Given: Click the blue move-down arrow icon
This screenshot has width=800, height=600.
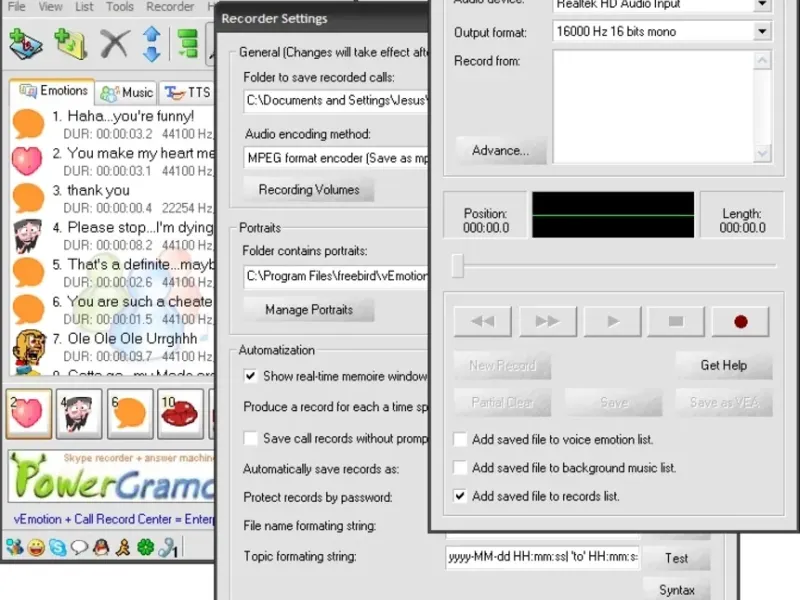Looking at the screenshot, I should coord(152,53).
